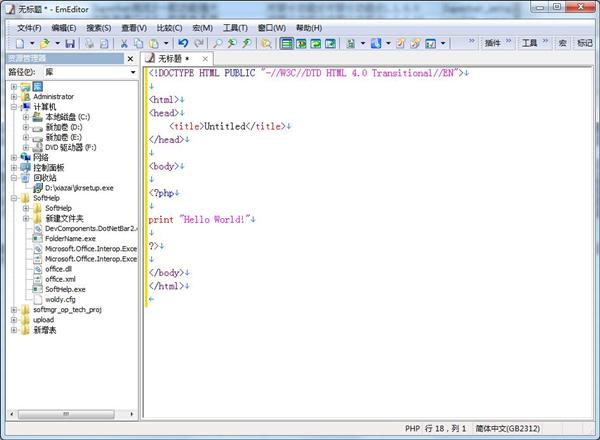Collapse the SoftHelp folder node
600x440 pixels.
[x=14, y=198]
